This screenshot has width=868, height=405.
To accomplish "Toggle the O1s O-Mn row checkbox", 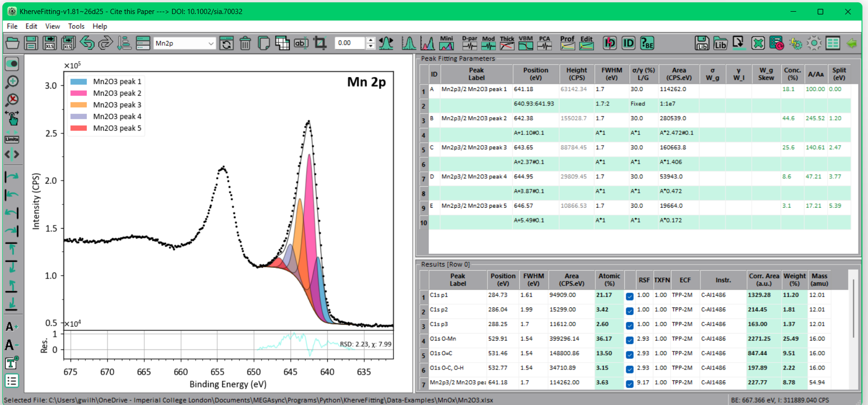I will click(629, 340).
